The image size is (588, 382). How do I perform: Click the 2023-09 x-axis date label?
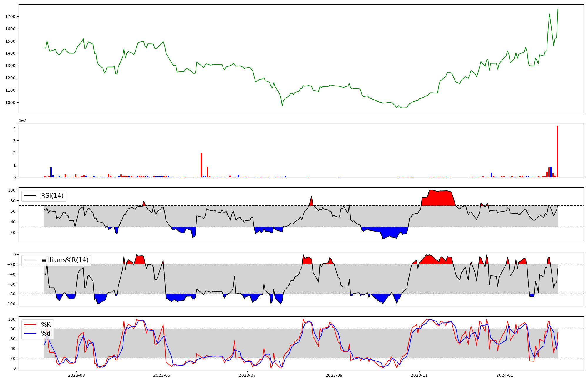[334, 375]
